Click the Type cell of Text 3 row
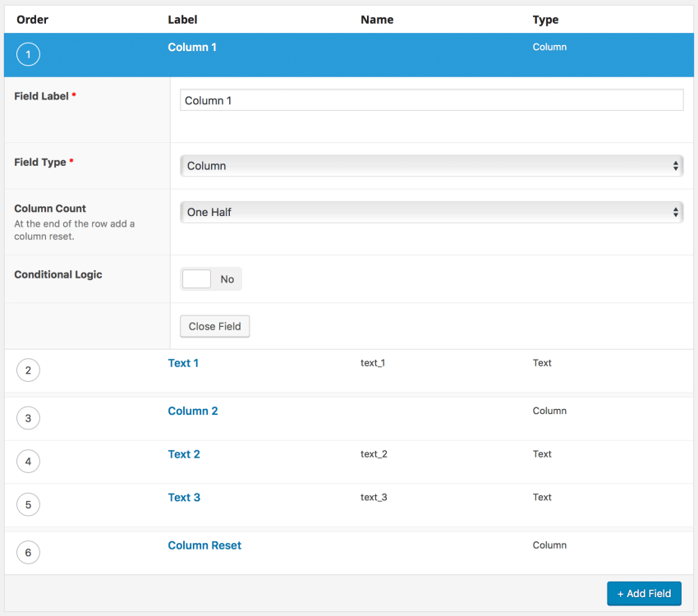The width and height of the screenshot is (698, 616). pyautogui.click(x=542, y=497)
